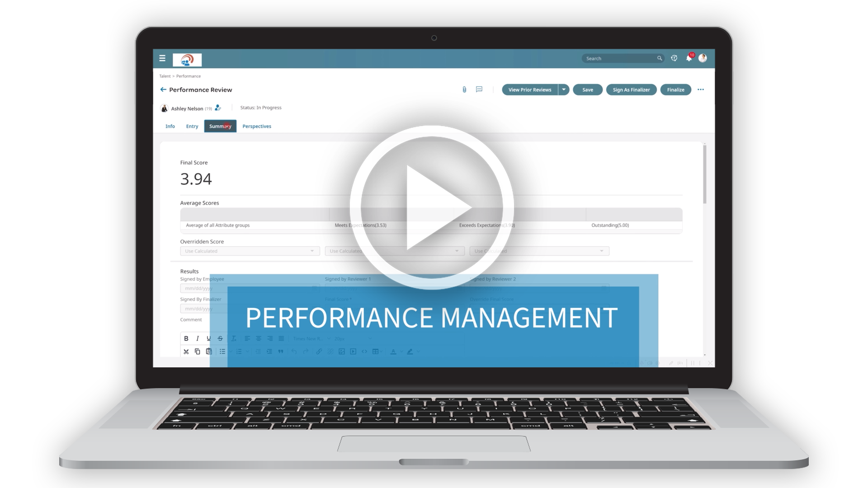Click the Bold formatting icon in comment editor

tap(185, 339)
